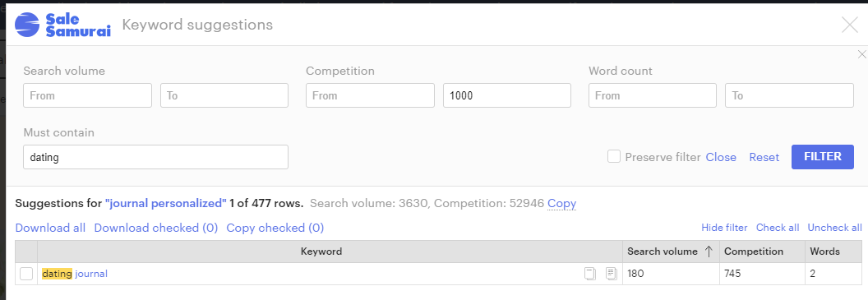Screen dimensions: 868x300
Task: Open the dating journal details document icon
Action: coord(612,274)
